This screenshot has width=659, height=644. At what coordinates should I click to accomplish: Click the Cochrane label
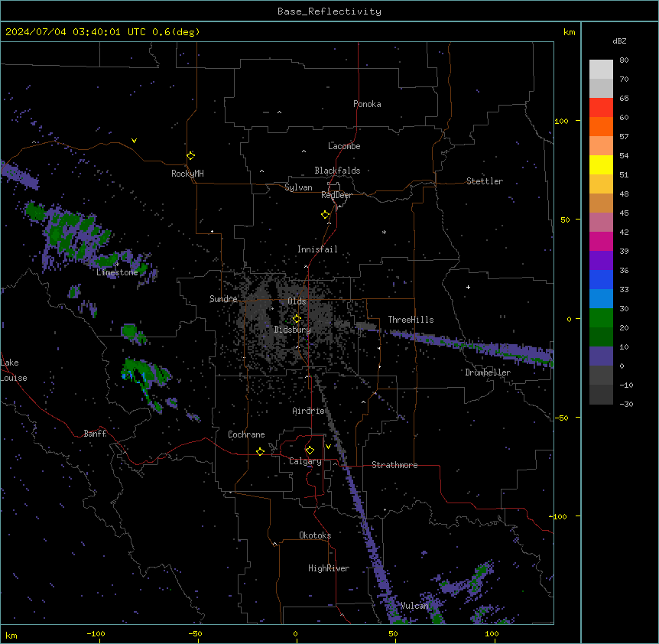246,434
